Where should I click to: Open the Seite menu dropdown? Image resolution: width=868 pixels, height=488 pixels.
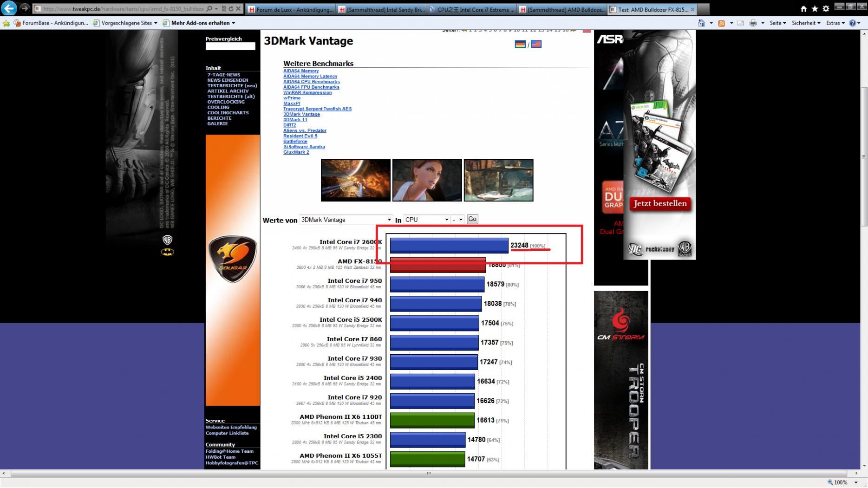tap(778, 23)
